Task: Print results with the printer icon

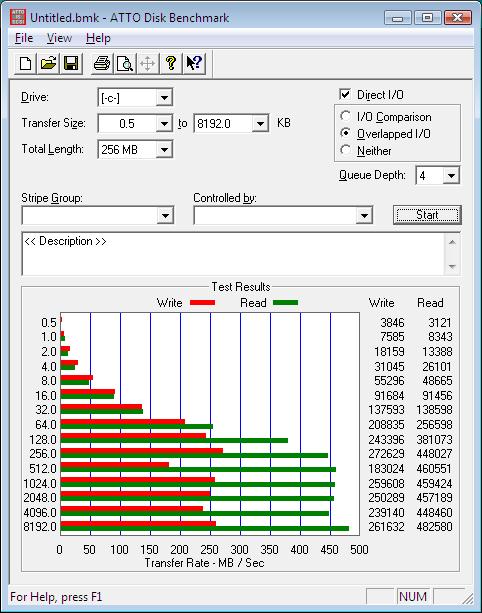Action: (x=102, y=63)
